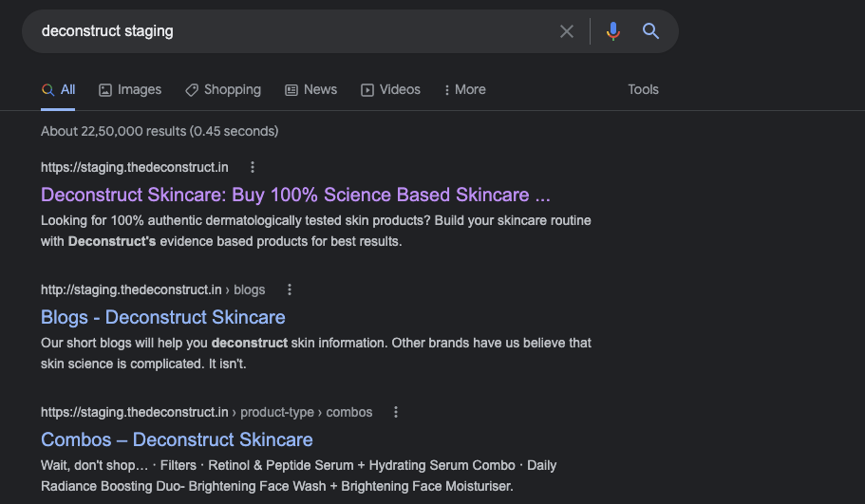Switch to the News tab
Viewport: 865px width, 504px height.
tap(310, 90)
